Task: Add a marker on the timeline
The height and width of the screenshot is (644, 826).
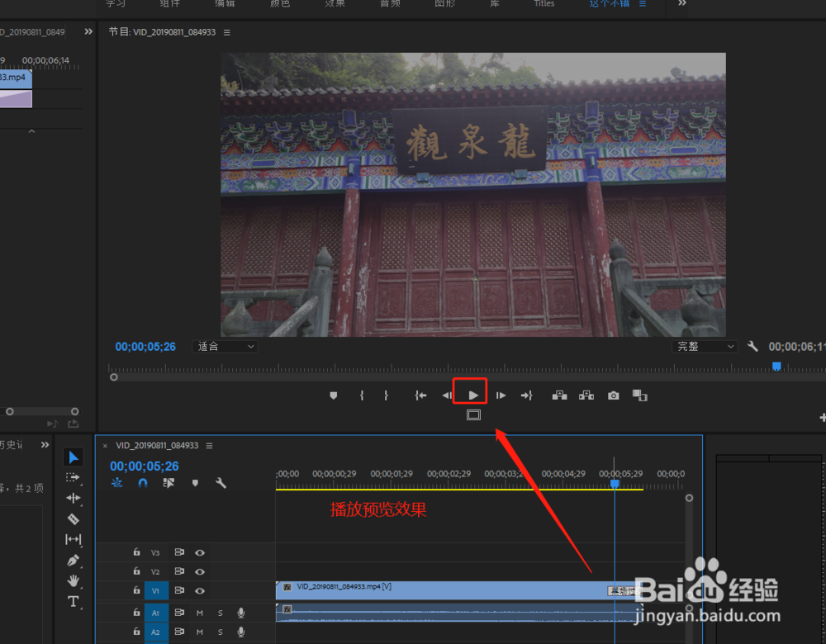Action: coord(195,482)
